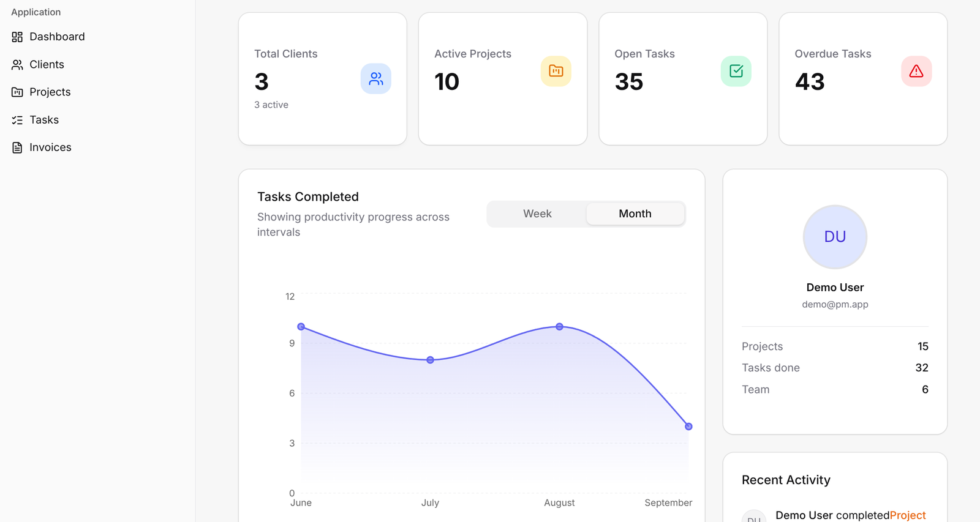Click the Overdue Tasks count 43
The width and height of the screenshot is (980, 522).
click(x=810, y=81)
